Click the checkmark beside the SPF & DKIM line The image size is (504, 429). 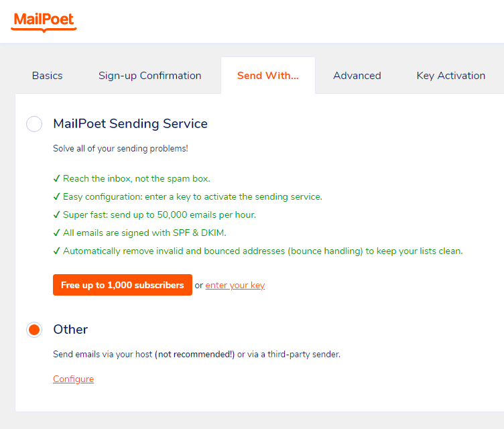pyautogui.click(x=56, y=233)
